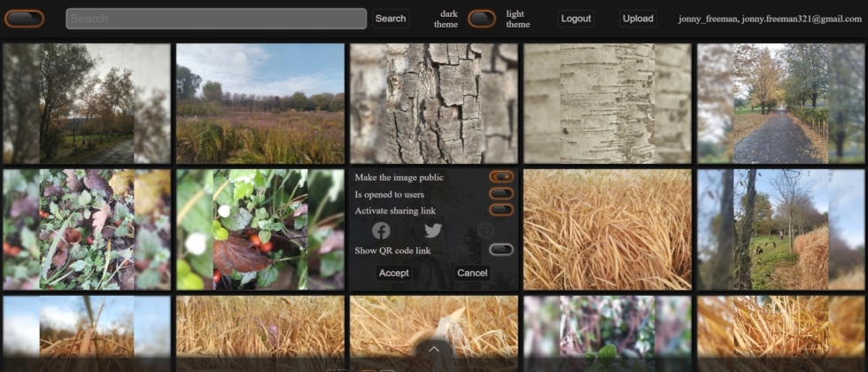Viewport: 868px width, 372px height.
Task: Toggle 'Make the image public' switch
Action: click(x=501, y=177)
